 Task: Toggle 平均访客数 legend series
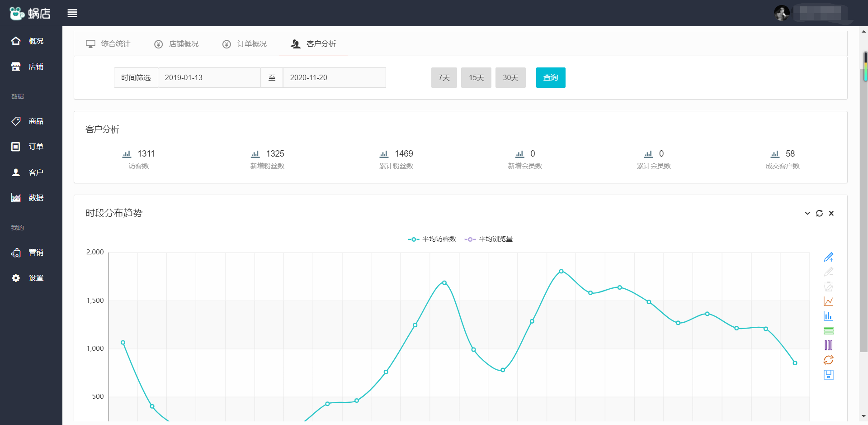pyautogui.click(x=432, y=239)
